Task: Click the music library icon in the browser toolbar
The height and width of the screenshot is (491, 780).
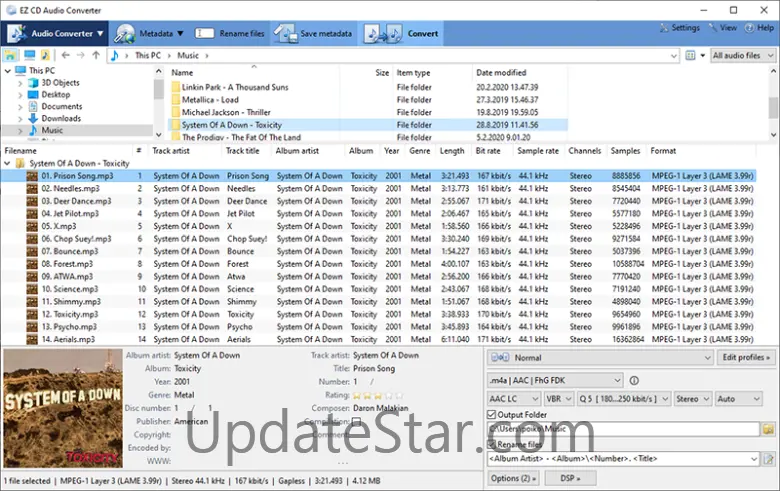Action: pos(45,55)
